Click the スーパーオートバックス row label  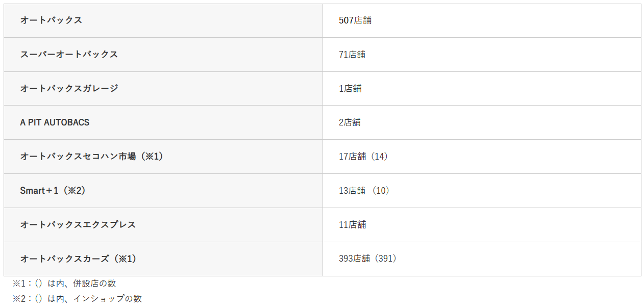pyautogui.click(x=69, y=55)
